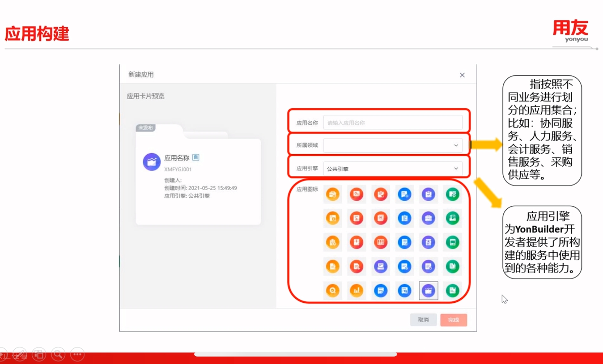The image size is (603, 364).
Task: Click the 完成 finish button
Action: click(454, 320)
